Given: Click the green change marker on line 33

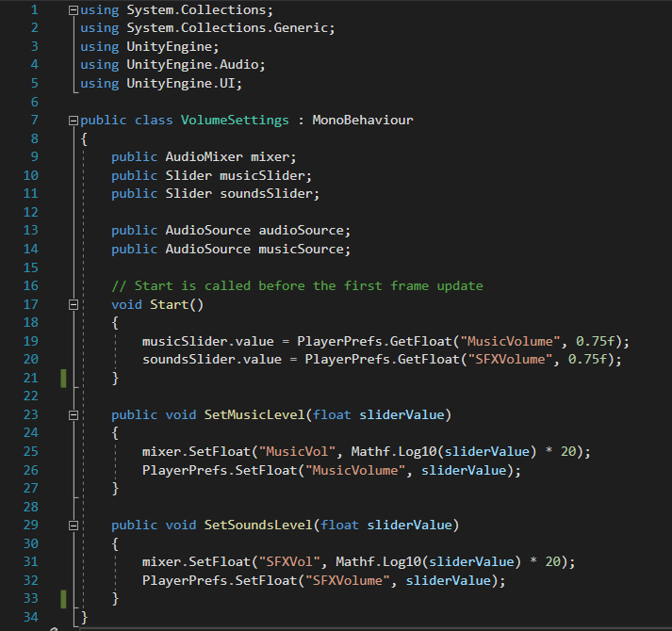Looking at the screenshot, I should pos(63,599).
